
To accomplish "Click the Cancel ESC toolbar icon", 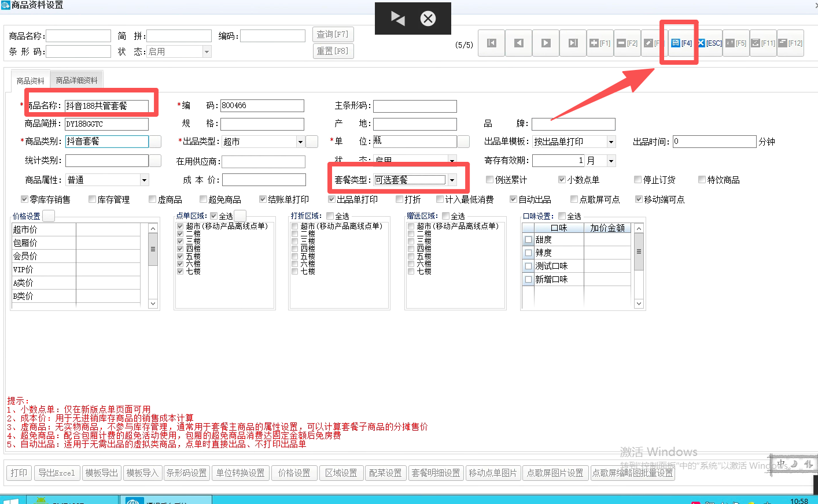I will 709,43.
